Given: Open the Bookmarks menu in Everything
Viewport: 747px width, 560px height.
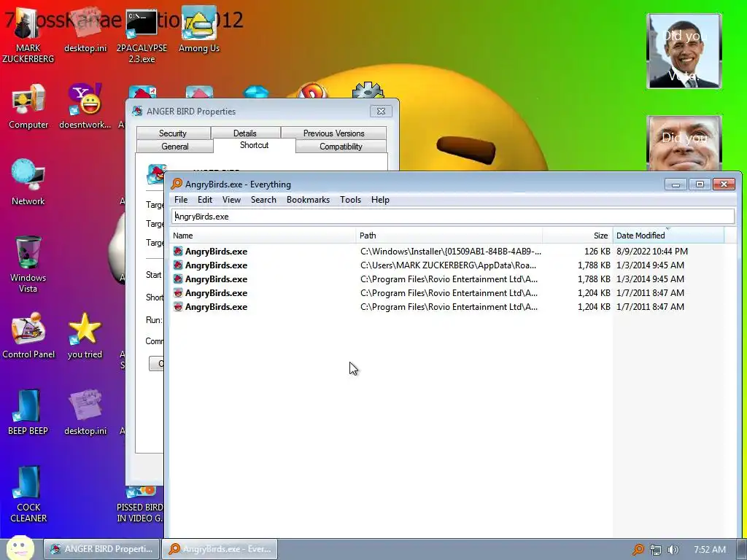Looking at the screenshot, I should (309, 200).
